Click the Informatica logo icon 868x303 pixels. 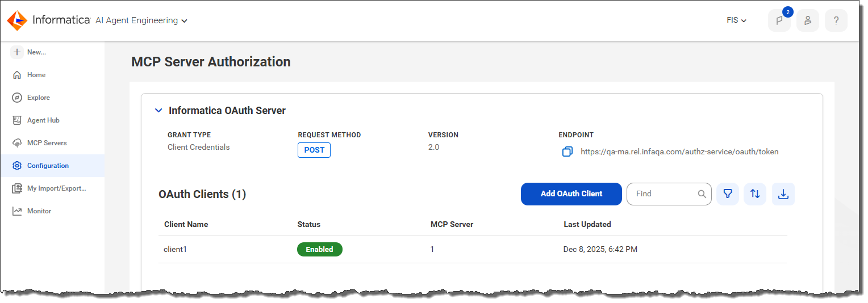[18, 20]
